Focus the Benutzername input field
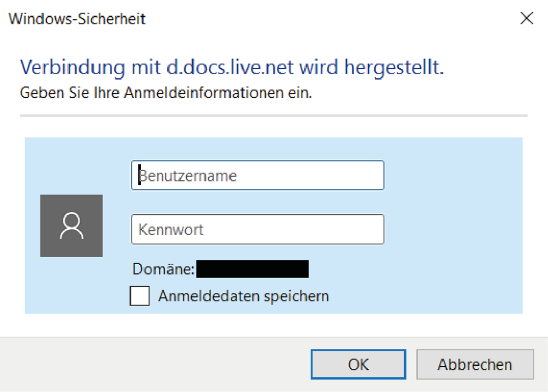Image resolution: width=548 pixels, height=392 pixels. coord(258,175)
